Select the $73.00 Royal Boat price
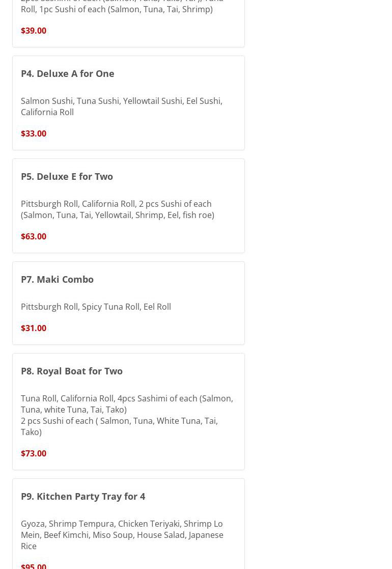This screenshot has height=569, width=392. (34, 453)
